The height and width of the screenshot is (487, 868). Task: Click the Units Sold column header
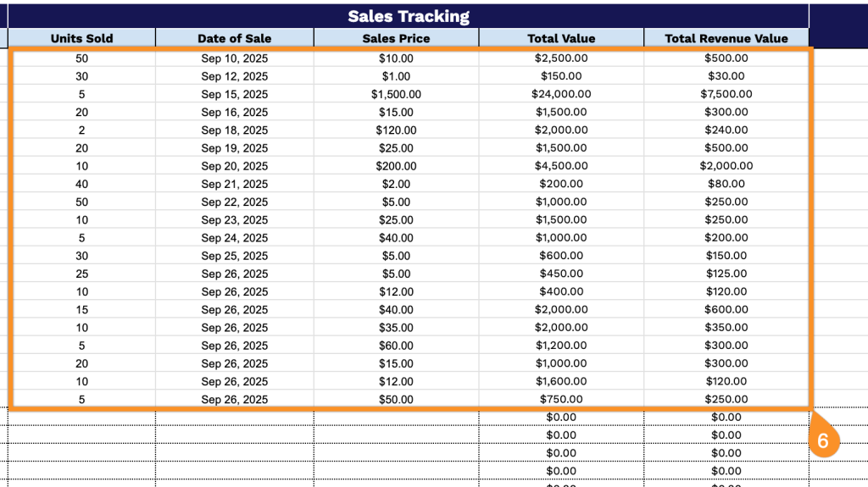pyautogui.click(x=81, y=38)
